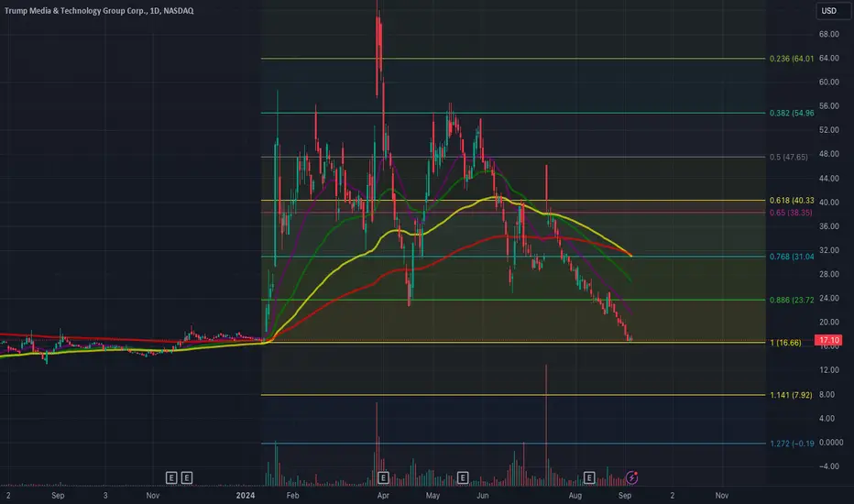Screen dimensions: 854x504
Task: Select the 1.272 (-0.19) Fibonacci label
Action: (792, 444)
